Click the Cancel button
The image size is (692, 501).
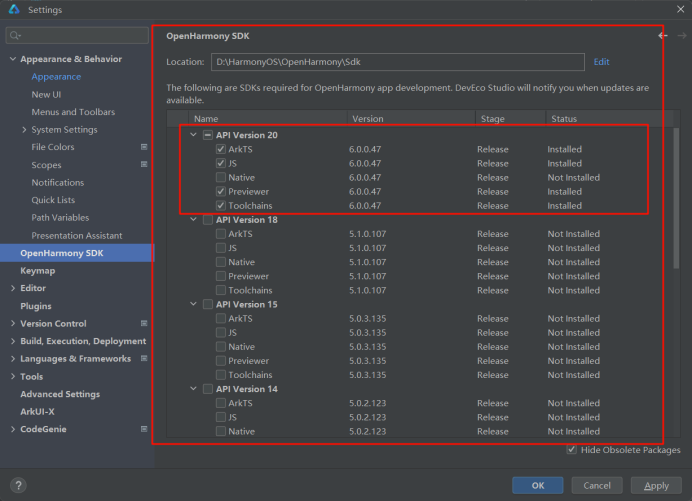[x=597, y=486]
